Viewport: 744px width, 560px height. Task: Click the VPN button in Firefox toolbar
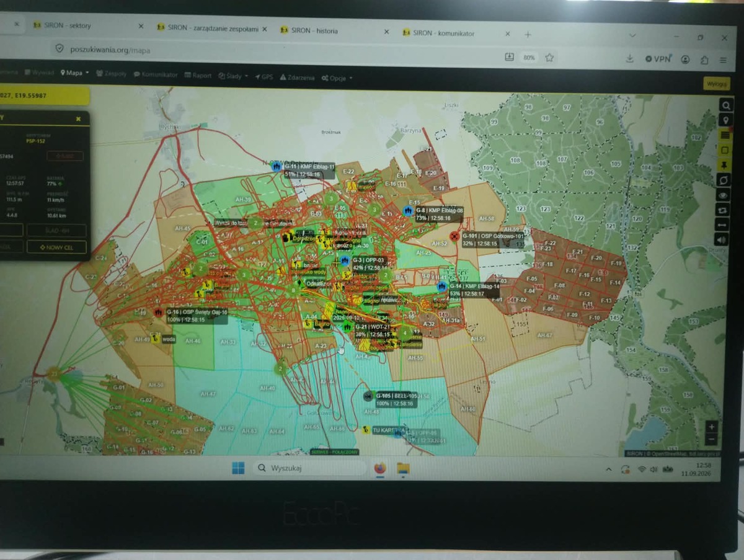(658, 59)
